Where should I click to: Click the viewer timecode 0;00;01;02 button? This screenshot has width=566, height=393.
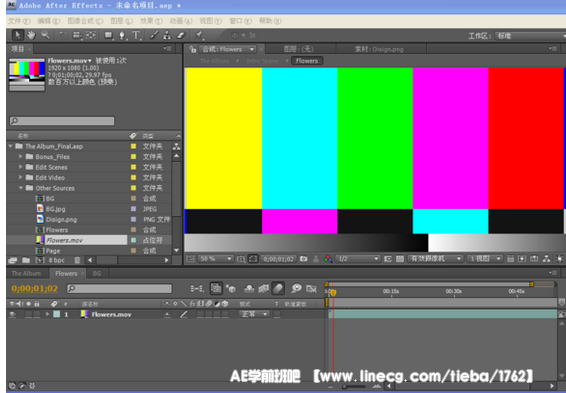[279, 259]
